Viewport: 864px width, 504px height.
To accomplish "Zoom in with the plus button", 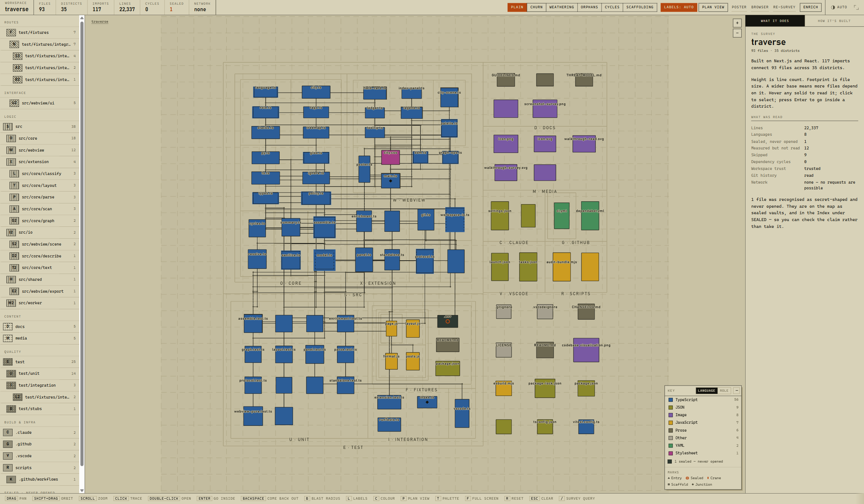I will pyautogui.click(x=737, y=23).
